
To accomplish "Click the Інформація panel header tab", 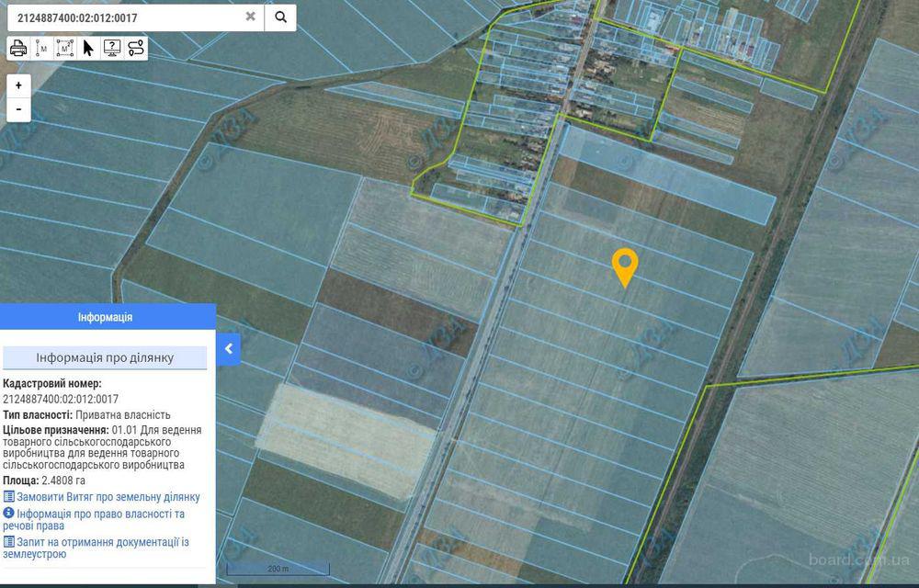I will click(x=108, y=317).
